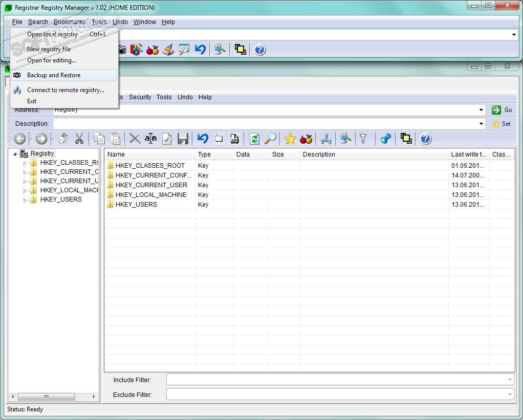Screen dimensions: 523x420
Task: Click the Open for editing menu entry
Action: (64, 60)
